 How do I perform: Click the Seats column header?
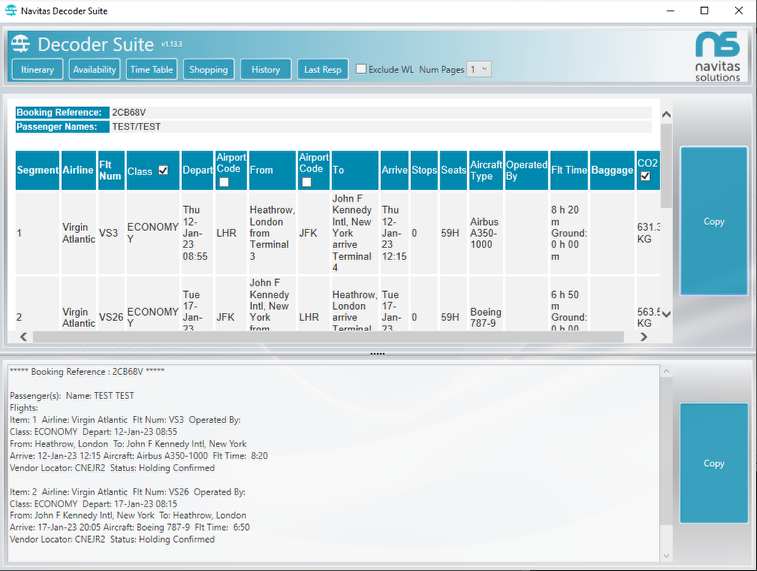click(453, 170)
